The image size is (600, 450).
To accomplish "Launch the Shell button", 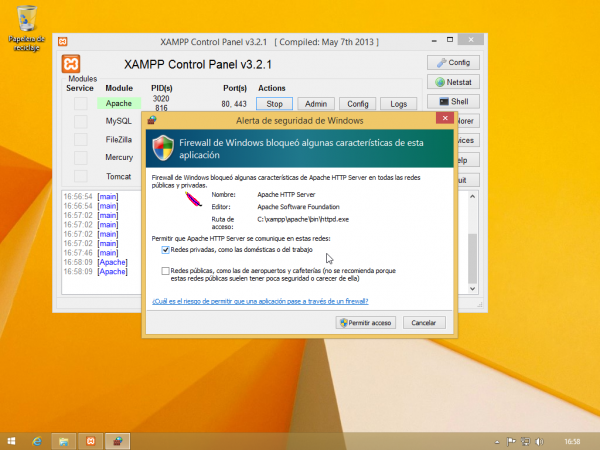I will (x=453, y=101).
